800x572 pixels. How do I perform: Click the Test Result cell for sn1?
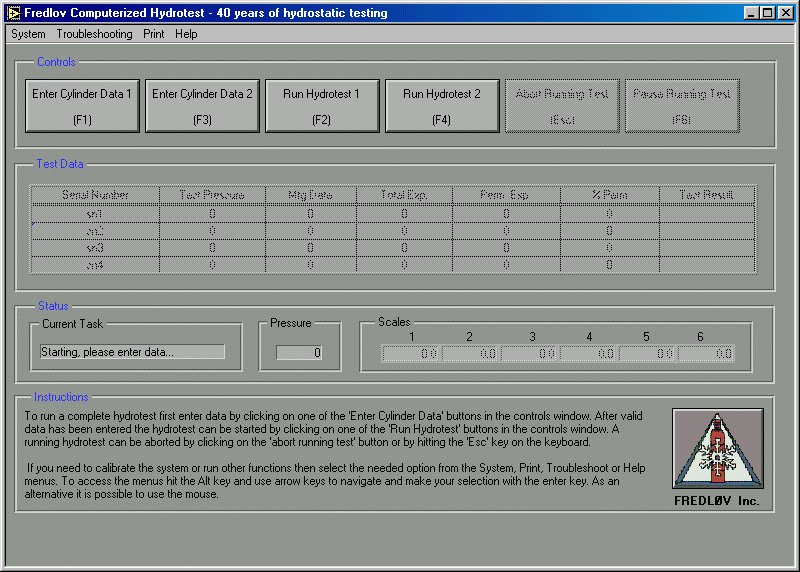pos(707,214)
